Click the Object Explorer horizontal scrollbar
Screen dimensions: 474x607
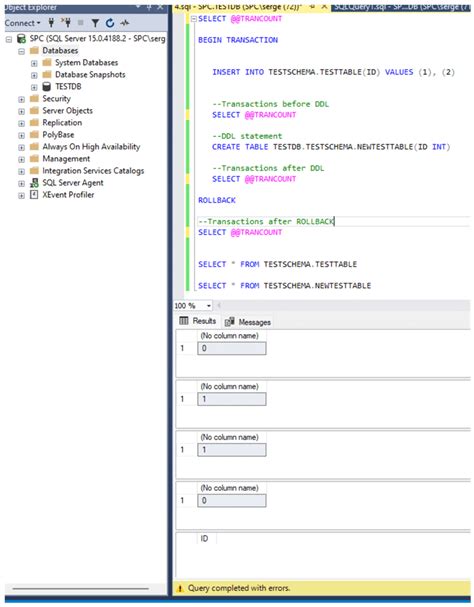tap(81, 589)
